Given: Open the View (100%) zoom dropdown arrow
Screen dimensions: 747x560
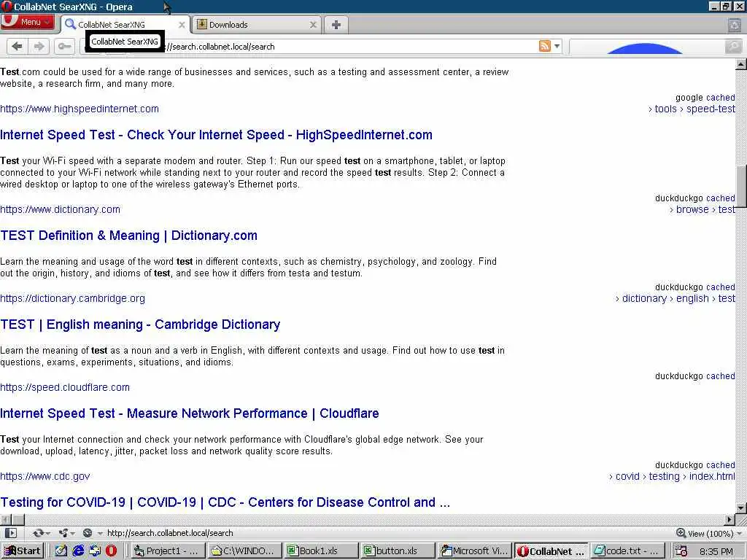Looking at the screenshot, I should 740,533.
